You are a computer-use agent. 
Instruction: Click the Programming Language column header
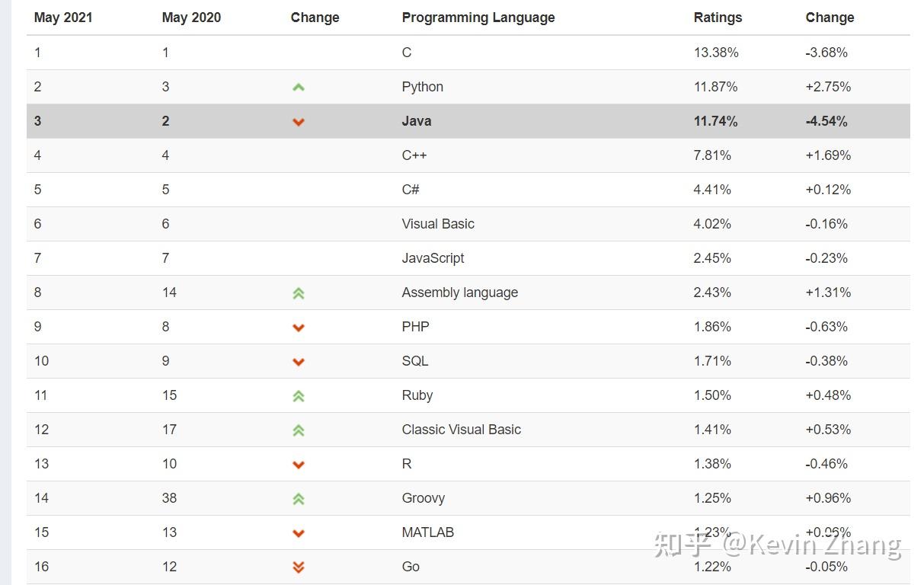pos(478,18)
